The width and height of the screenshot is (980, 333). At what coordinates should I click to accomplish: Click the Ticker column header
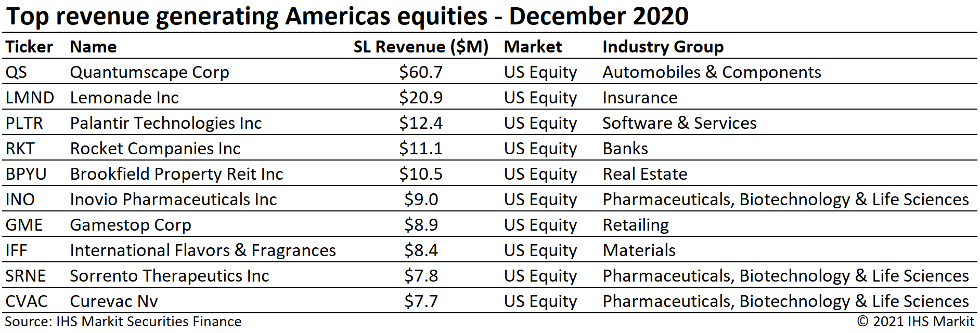(x=29, y=47)
